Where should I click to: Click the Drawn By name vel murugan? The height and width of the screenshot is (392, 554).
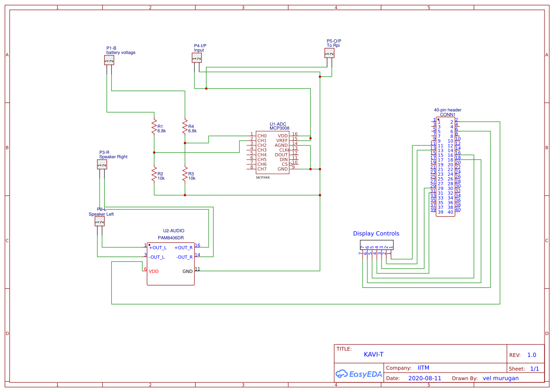pos(501,378)
